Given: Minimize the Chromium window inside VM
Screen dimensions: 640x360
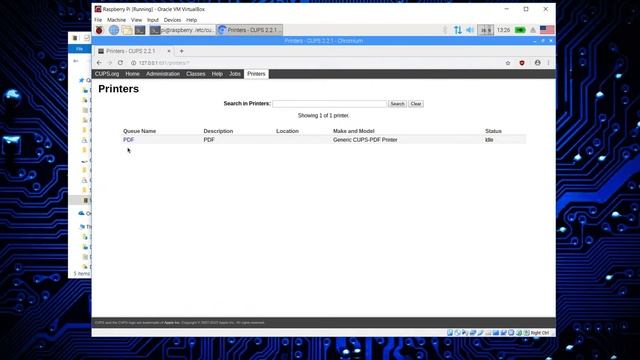Looking at the screenshot, I should (535, 41).
